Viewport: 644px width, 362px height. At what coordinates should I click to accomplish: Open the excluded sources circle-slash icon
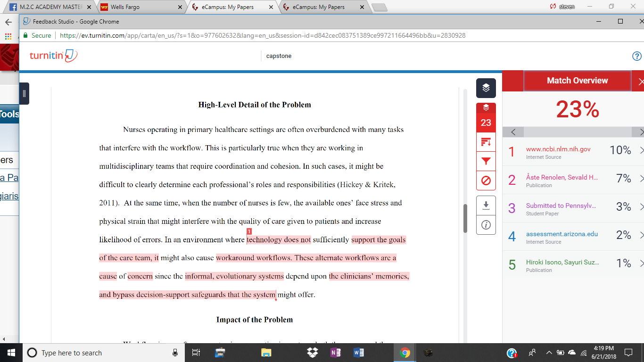[x=486, y=181]
